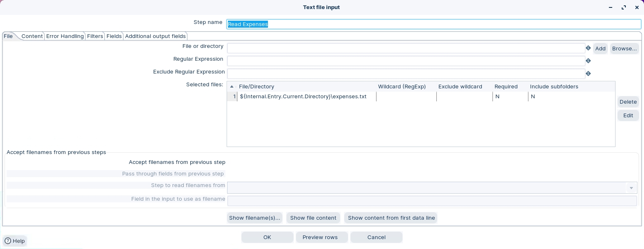Open Additional output fields tab

(x=155, y=36)
